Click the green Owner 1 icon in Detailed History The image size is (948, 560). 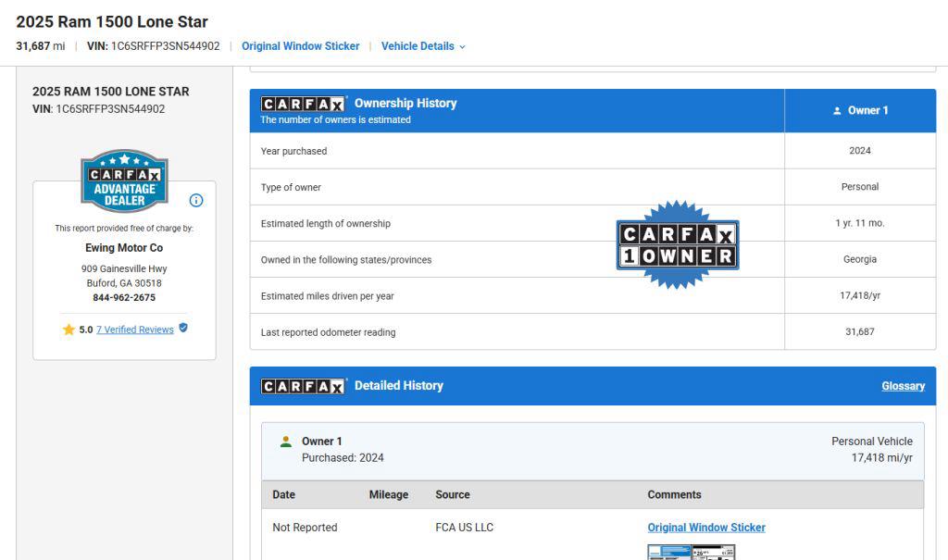click(286, 442)
